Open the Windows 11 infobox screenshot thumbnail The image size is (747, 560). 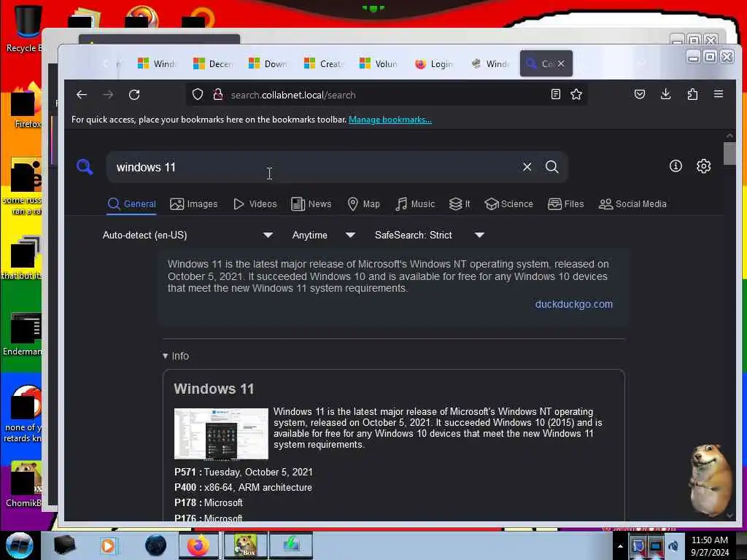point(221,434)
